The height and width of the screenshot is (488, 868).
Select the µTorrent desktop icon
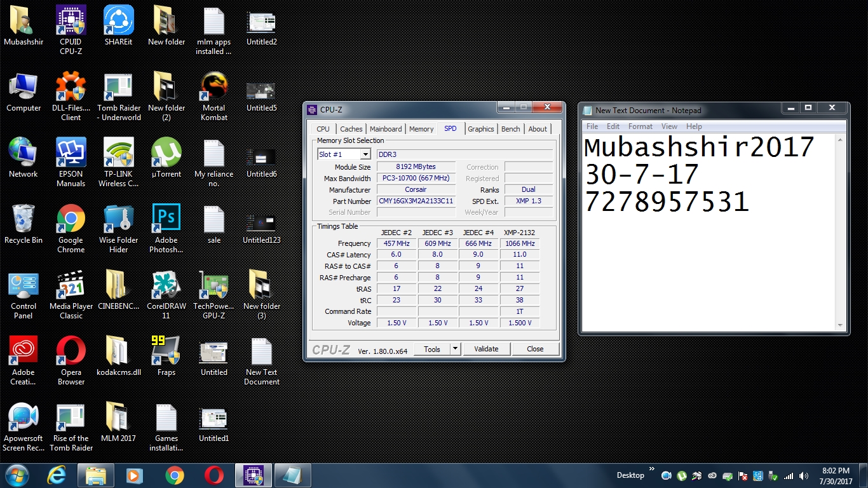[166, 158]
